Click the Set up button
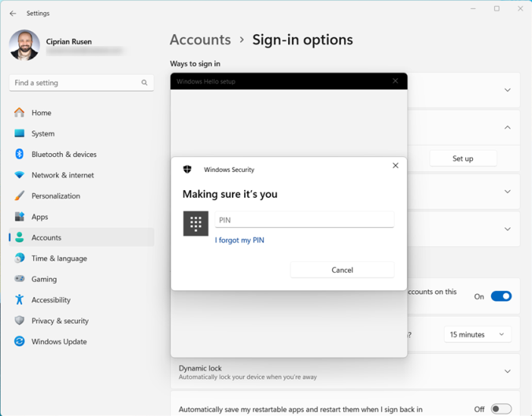Viewport: 532px width, 416px height. (x=462, y=158)
